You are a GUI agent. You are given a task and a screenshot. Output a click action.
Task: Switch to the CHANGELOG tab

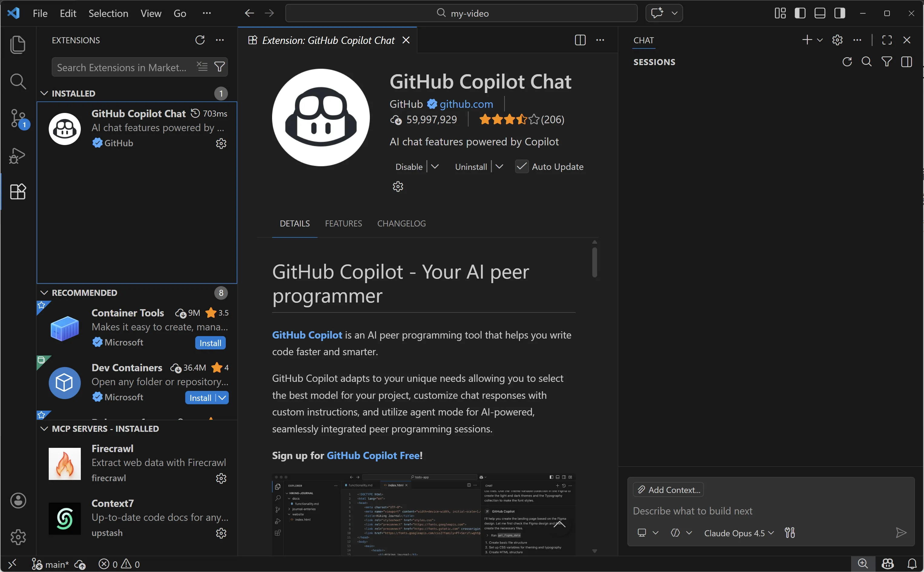tap(401, 223)
